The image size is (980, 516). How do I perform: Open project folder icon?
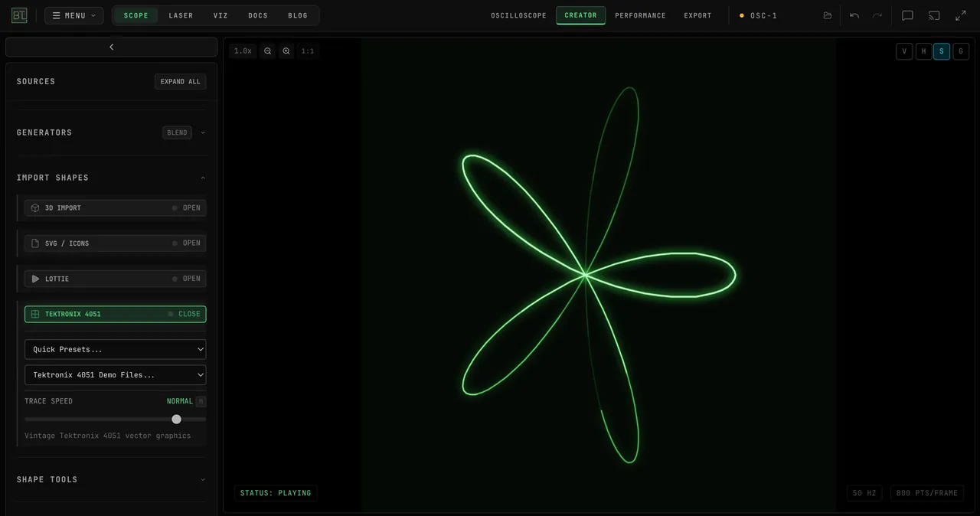click(828, 15)
